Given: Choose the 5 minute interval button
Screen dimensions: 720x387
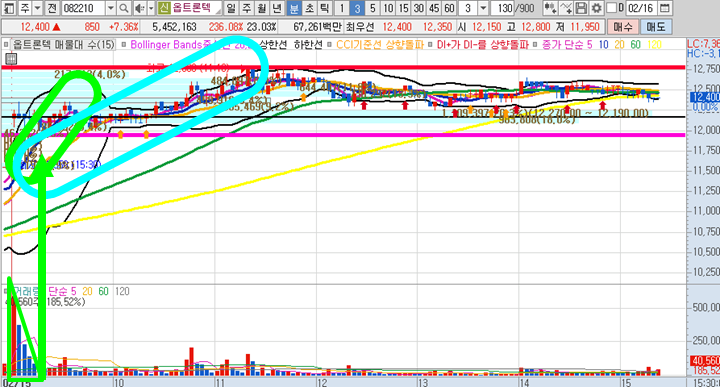Looking at the screenshot, I should [372, 8].
